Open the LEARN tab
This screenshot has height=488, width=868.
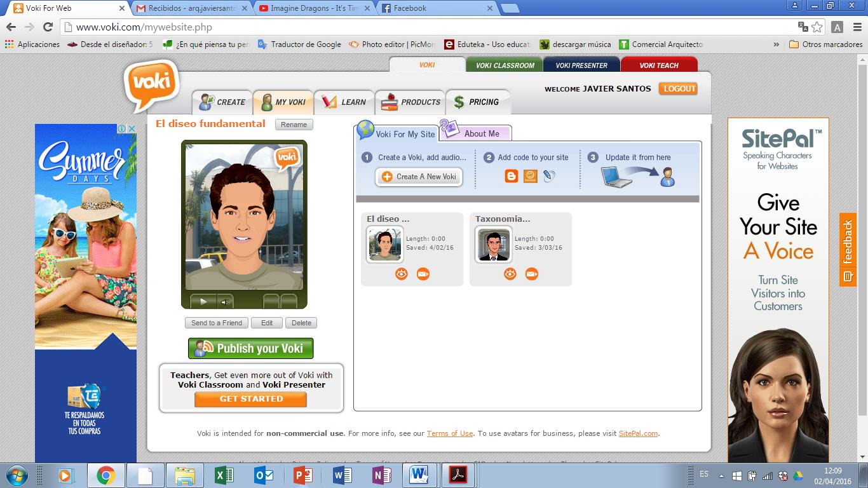(344, 102)
